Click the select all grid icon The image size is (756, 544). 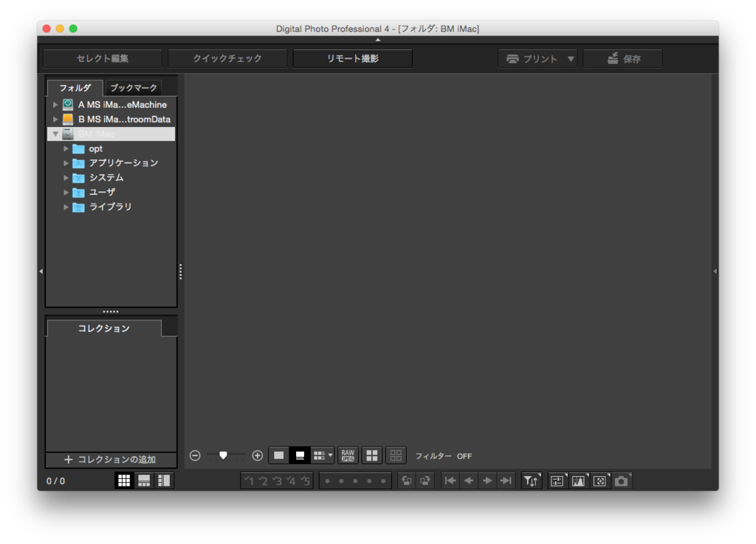coord(372,455)
